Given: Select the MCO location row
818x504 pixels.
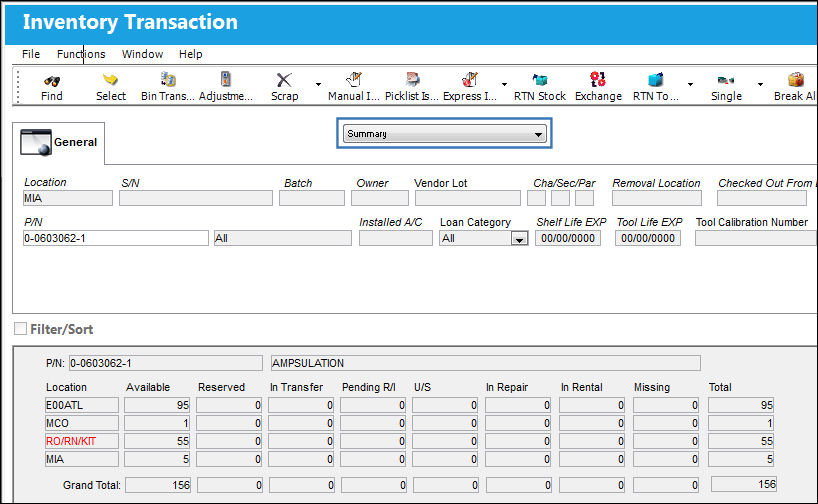Looking at the screenshot, I should pyautogui.click(x=82, y=423).
